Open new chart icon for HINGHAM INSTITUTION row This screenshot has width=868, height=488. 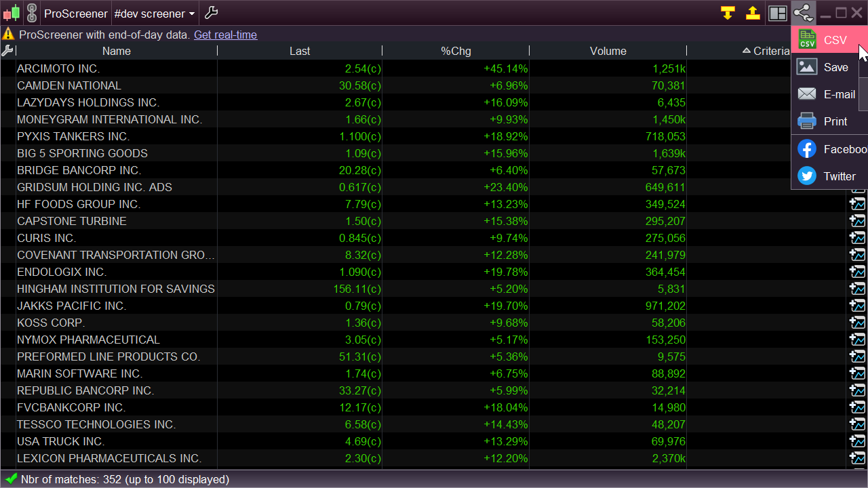click(x=858, y=289)
